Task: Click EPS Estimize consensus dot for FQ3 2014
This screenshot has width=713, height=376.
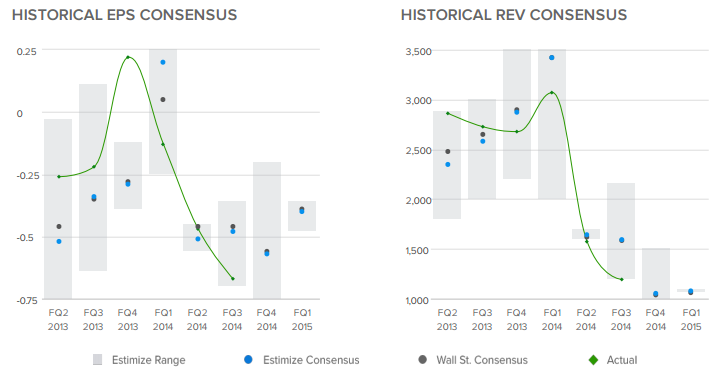Action: coord(233,231)
